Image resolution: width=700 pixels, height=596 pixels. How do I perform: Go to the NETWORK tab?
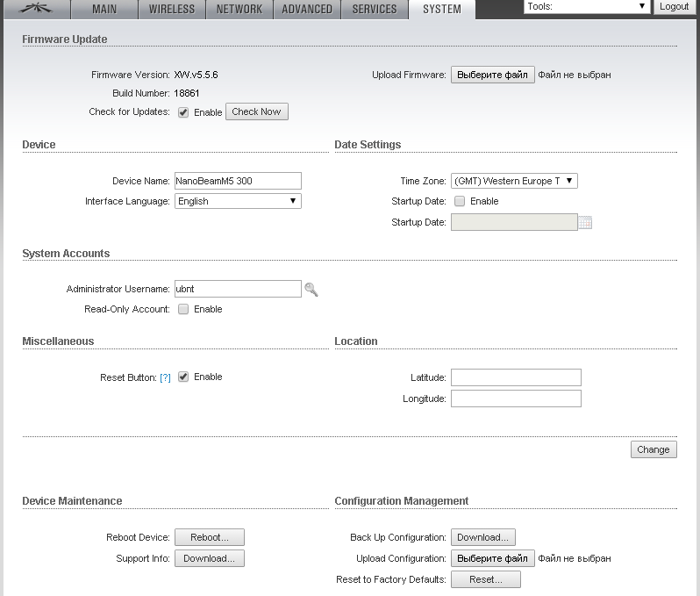point(239,10)
